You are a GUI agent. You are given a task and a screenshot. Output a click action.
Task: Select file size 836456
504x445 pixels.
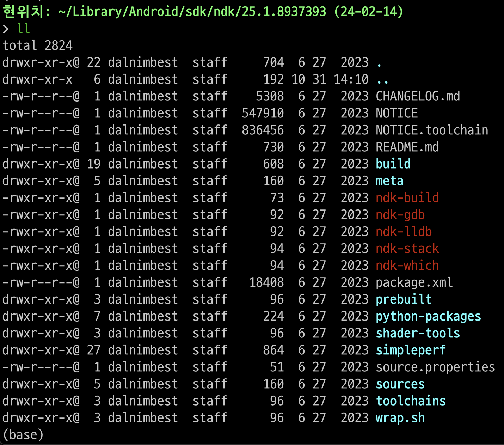263,130
